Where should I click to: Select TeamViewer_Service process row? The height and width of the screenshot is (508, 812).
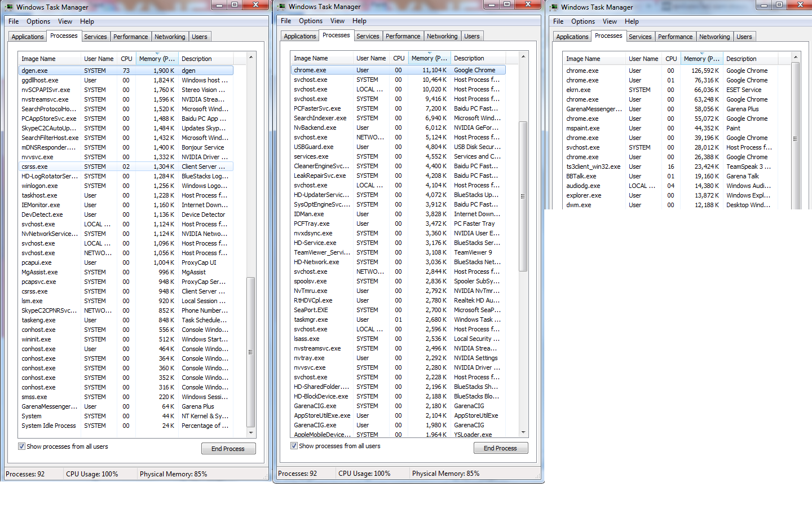(x=398, y=252)
